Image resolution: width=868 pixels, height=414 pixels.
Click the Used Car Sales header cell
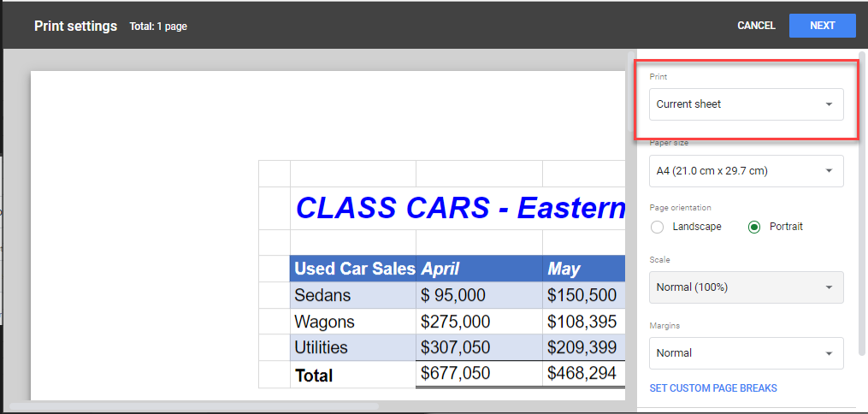click(354, 269)
